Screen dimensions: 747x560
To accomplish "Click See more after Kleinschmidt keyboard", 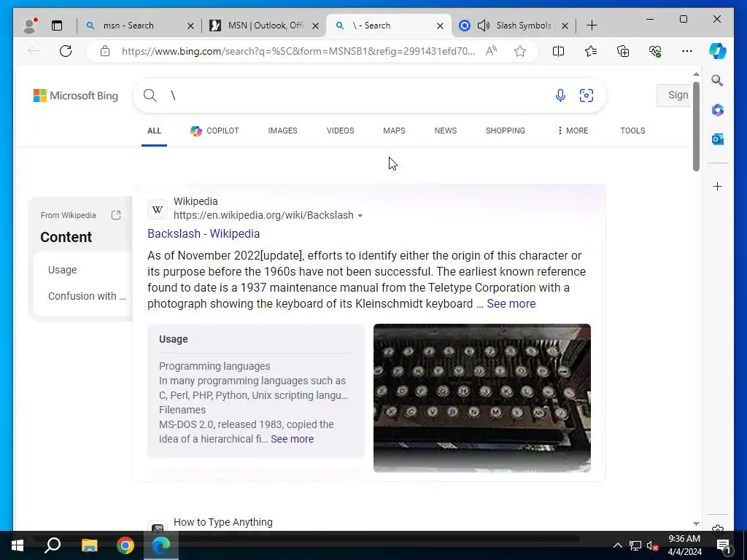I will pos(511,304).
